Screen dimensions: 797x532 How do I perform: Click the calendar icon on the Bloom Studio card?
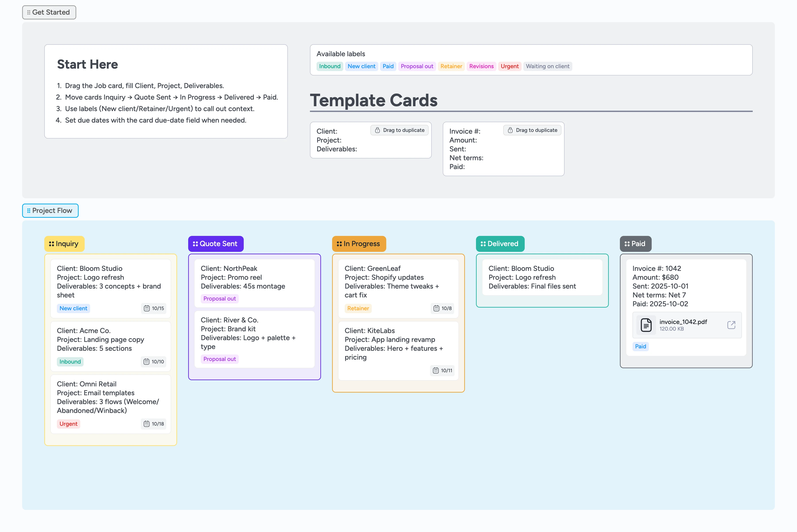tap(147, 308)
